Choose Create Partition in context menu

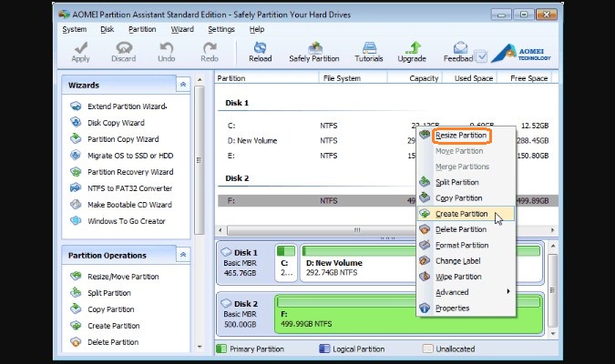click(x=466, y=214)
